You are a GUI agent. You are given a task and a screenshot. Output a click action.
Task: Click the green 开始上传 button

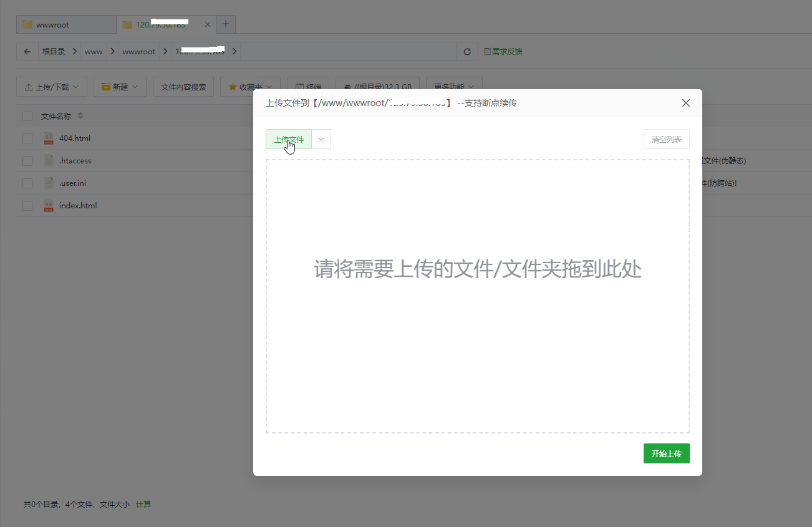666,453
